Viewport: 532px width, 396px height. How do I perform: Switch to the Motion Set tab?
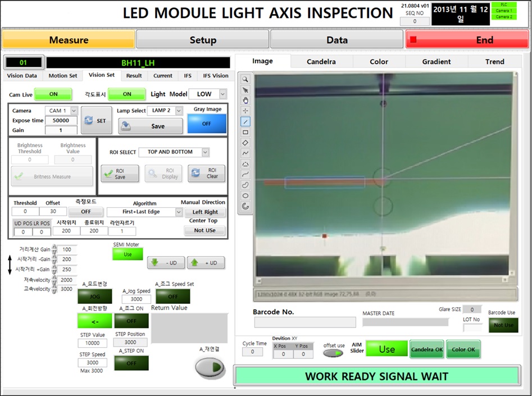click(x=62, y=76)
